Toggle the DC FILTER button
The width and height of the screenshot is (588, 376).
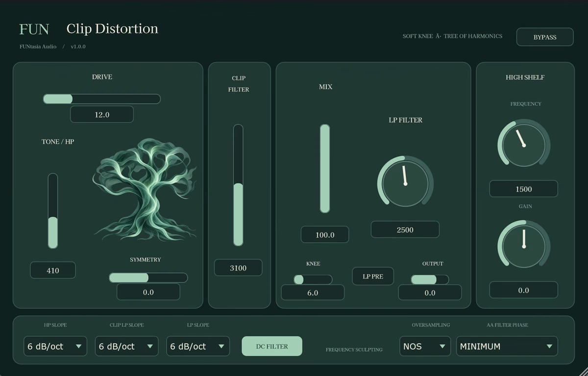tap(272, 346)
